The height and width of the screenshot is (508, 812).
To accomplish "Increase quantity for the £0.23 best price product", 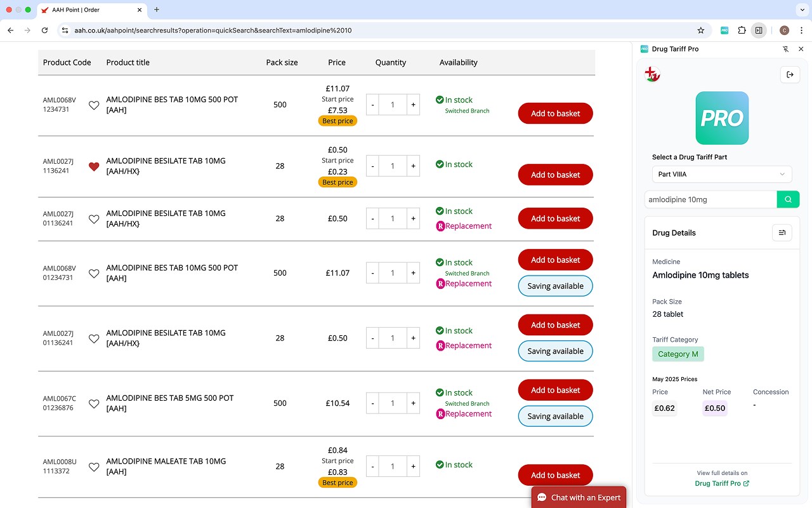I will point(413,166).
